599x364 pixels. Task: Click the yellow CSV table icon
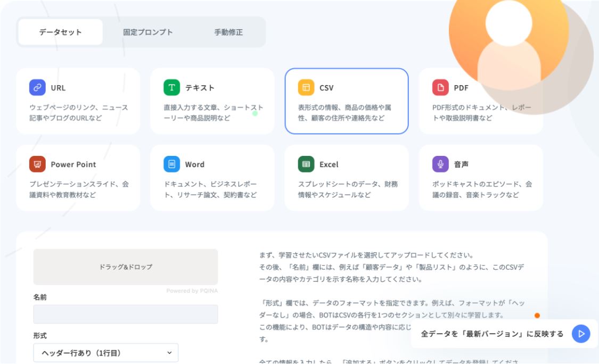coord(306,88)
